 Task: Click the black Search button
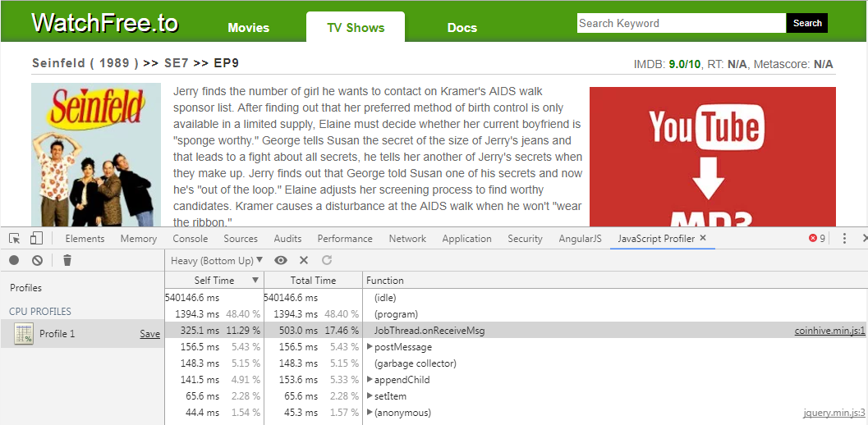(x=807, y=23)
